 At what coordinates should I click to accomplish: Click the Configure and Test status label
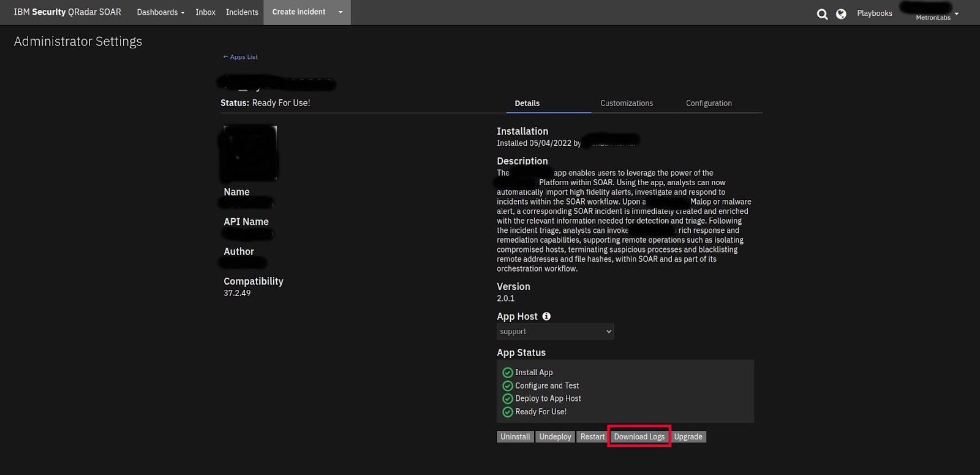click(x=547, y=386)
